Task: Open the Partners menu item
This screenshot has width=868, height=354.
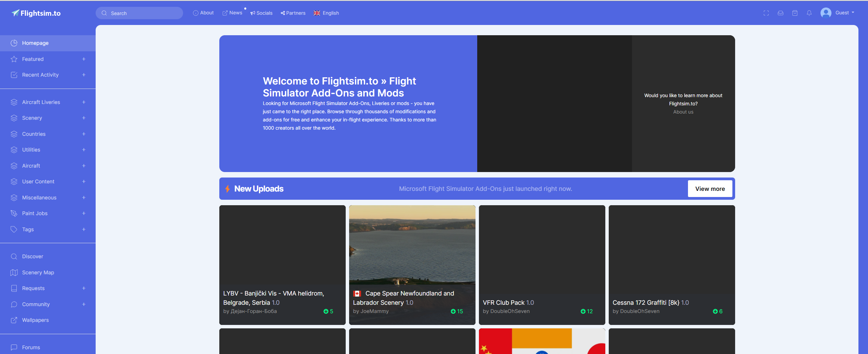Action: pyautogui.click(x=293, y=13)
